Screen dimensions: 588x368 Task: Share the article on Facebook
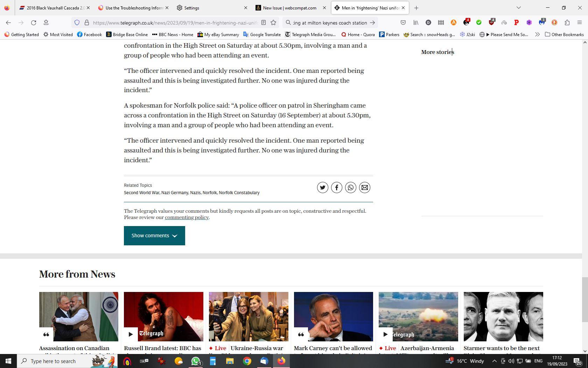[336, 187]
